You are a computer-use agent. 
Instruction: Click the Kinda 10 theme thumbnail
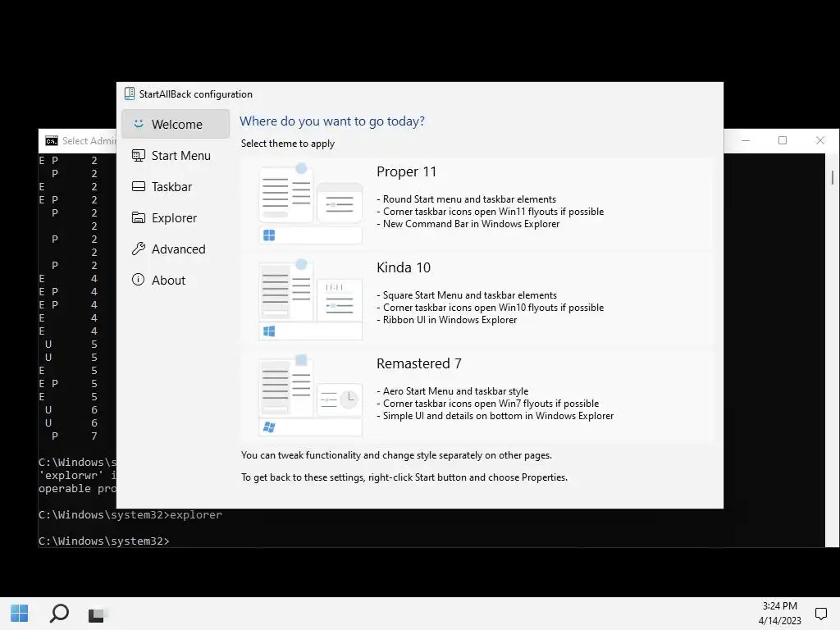click(x=310, y=299)
